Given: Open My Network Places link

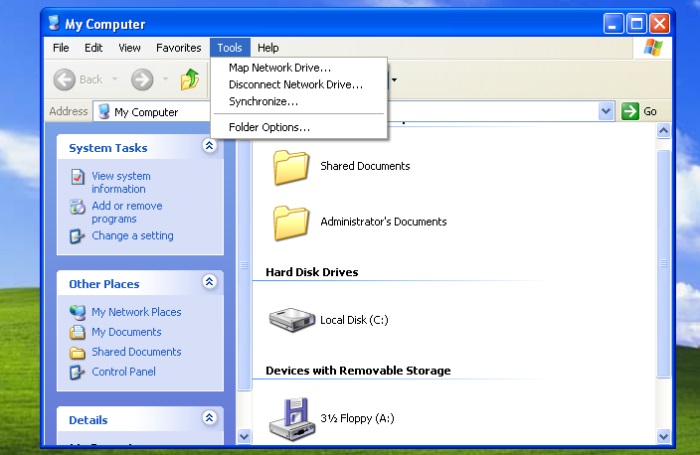Looking at the screenshot, I should coord(136,312).
